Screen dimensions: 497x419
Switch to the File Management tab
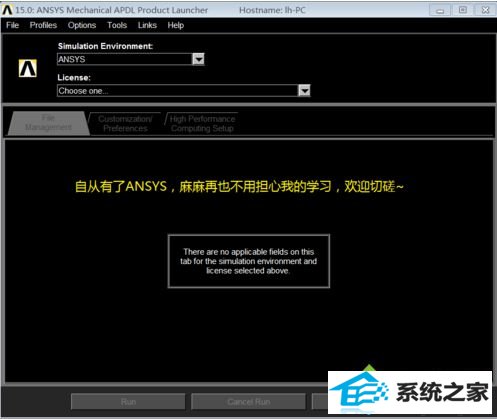point(49,123)
